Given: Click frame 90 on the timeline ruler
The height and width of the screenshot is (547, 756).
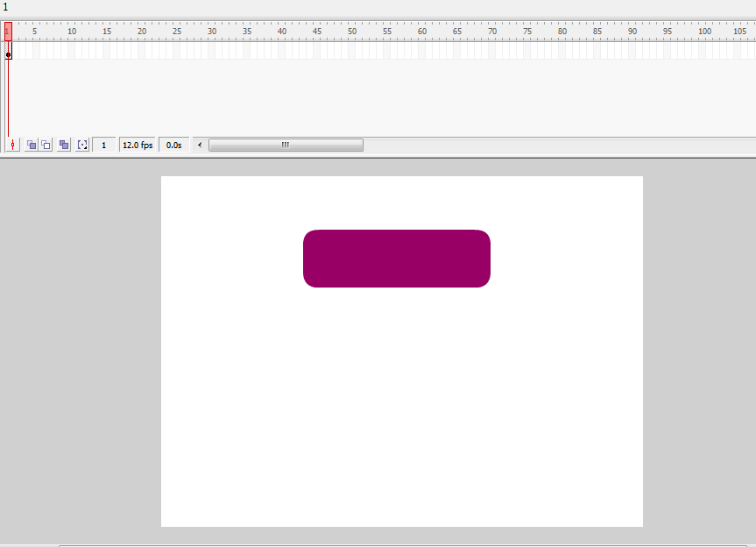Looking at the screenshot, I should pyautogui.click(x=632, y=32).
